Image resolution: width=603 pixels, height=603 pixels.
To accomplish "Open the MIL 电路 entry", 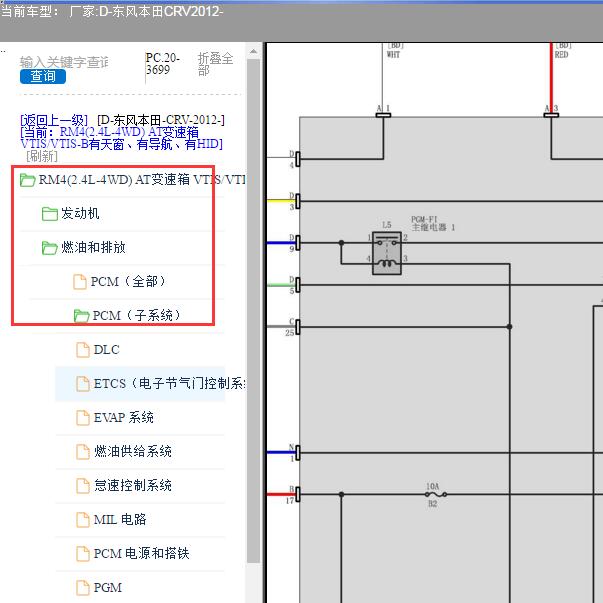I will tap(120, 520).
